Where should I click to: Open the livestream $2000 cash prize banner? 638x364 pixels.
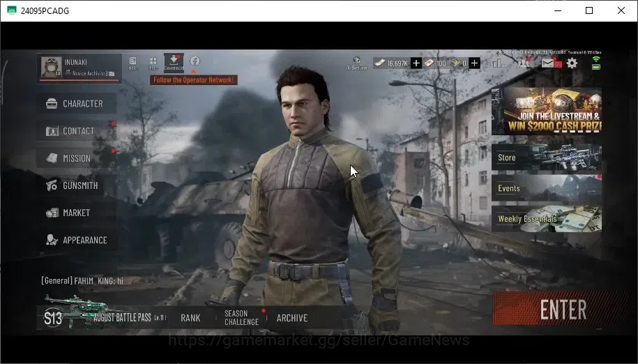click(547, 111)
